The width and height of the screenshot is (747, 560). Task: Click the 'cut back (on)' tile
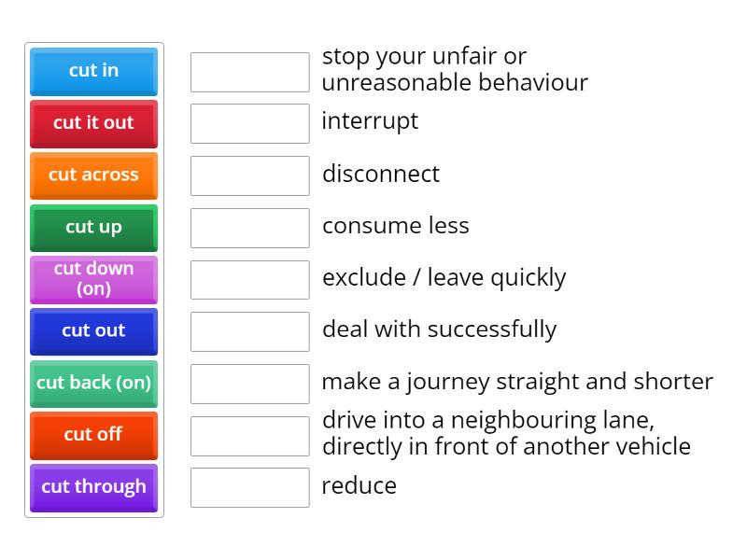click(x=93, y=384)
